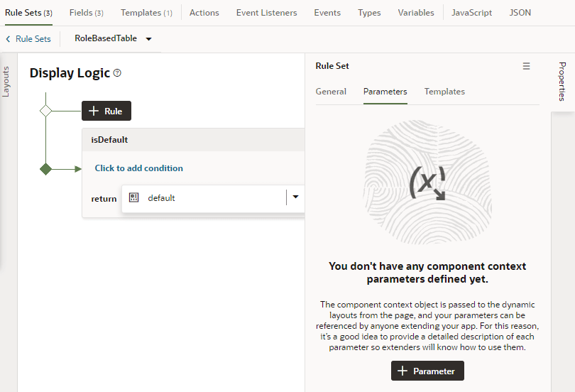The image size is (575, 392).
Task: Open the Types tab
Action: (x=369, y=13)
